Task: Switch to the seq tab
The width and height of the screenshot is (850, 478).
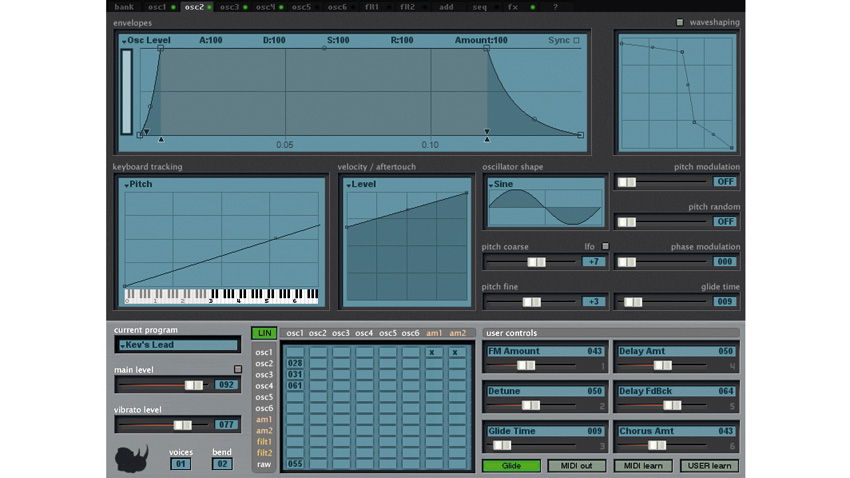Action: pyautogui.click(x=479, y=7)
